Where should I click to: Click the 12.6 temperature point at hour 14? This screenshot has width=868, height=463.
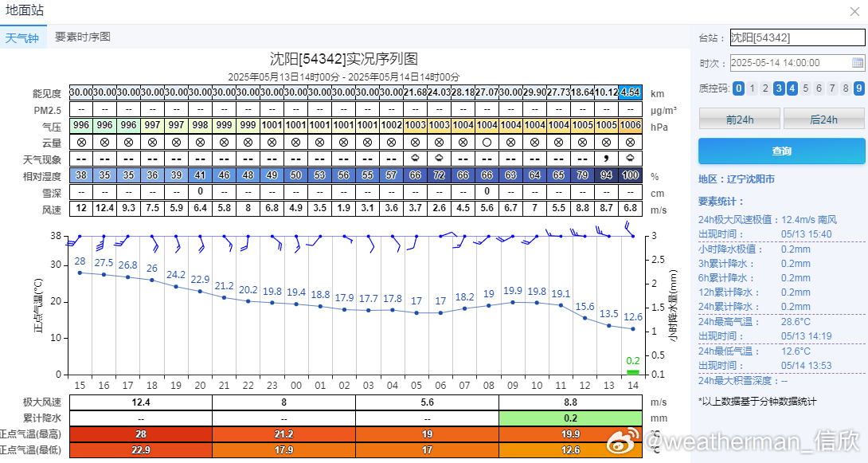[633, 329]
